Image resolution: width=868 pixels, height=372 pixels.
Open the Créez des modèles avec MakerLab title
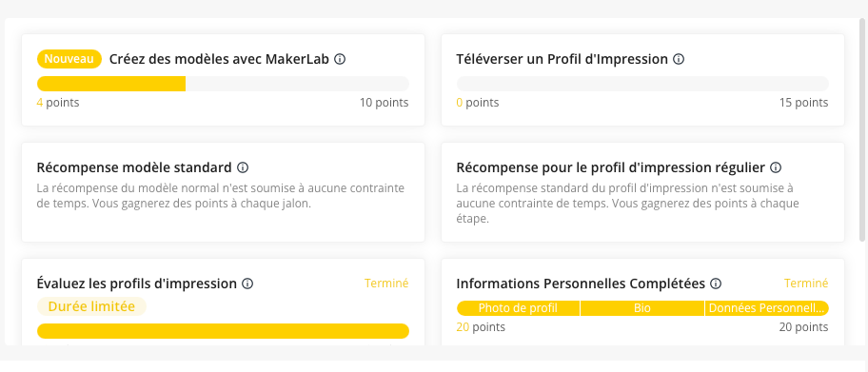pos(220,59)
